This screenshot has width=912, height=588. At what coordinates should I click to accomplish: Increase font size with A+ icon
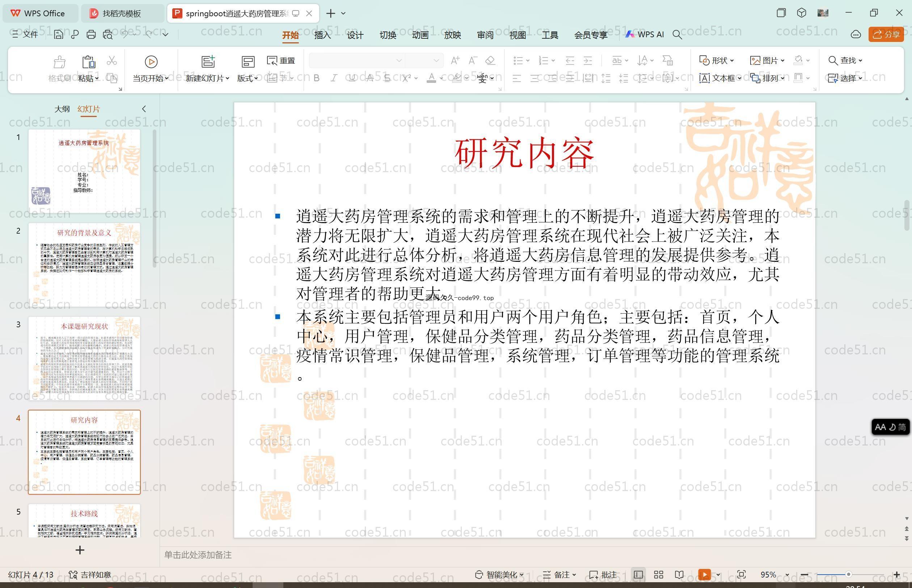click(455, 60)
